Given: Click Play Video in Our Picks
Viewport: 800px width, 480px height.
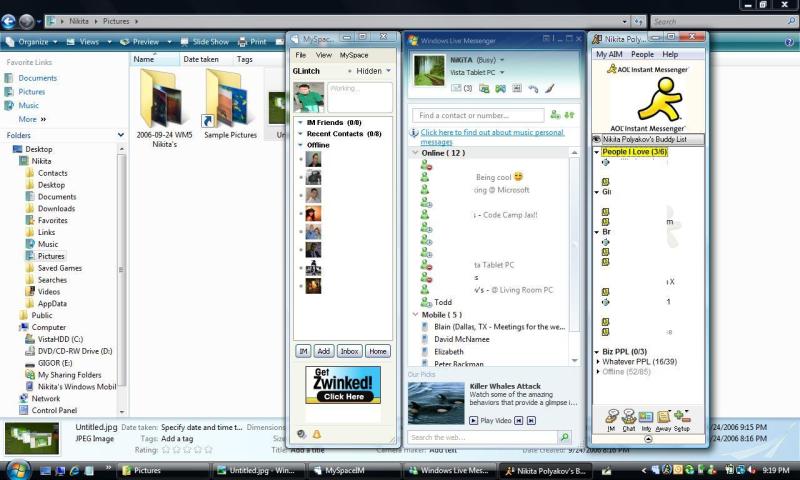Looking at the screenshot, I should (490, 420).
